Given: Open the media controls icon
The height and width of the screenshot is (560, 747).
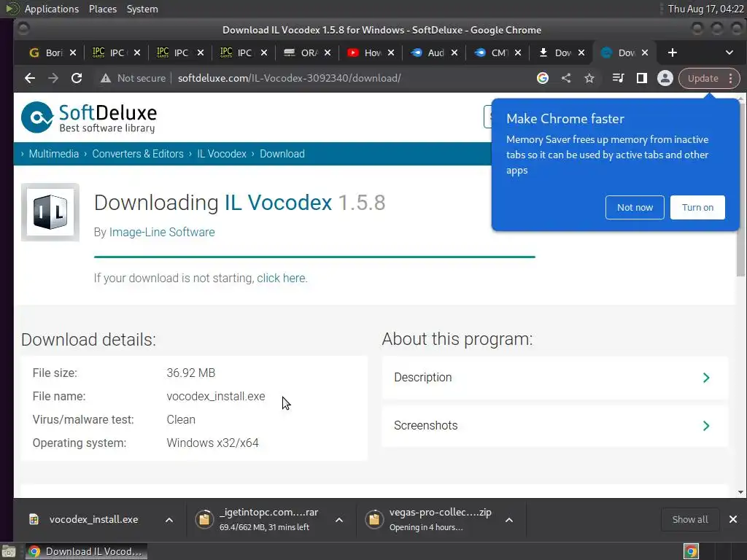Looking at the screenshot, I should coord(618,78).
